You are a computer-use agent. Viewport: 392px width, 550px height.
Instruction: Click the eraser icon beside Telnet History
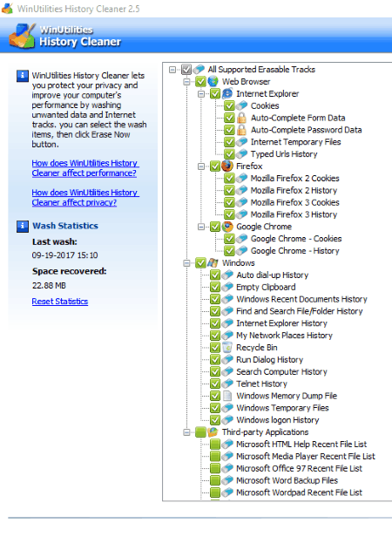(x=227, y=384)
